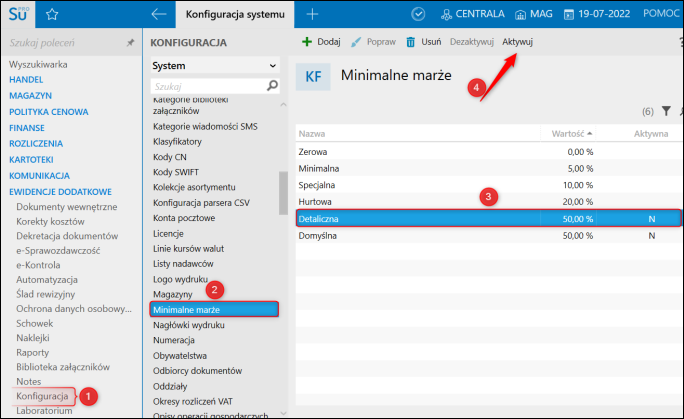Viewport: 684px width, 419px height.
Task: Focus the Szukaj poleceń search field
Action: [x=65, y=43]
